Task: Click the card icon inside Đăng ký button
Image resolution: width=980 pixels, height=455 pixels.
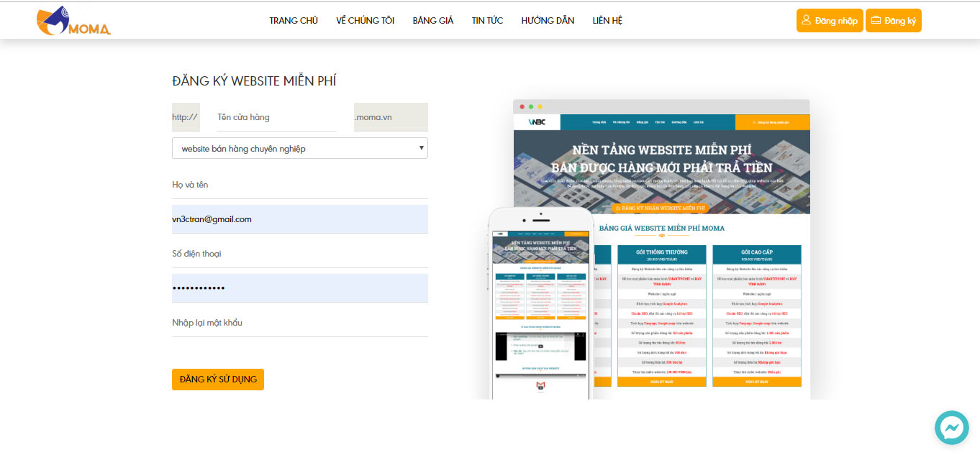Action: pyautogui.click(x=876, y=20)
